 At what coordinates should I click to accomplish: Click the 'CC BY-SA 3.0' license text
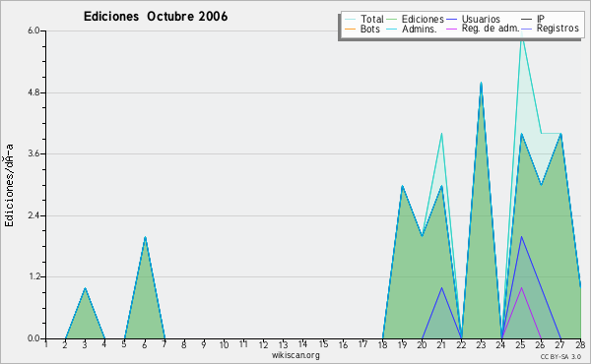coord(560,356)
